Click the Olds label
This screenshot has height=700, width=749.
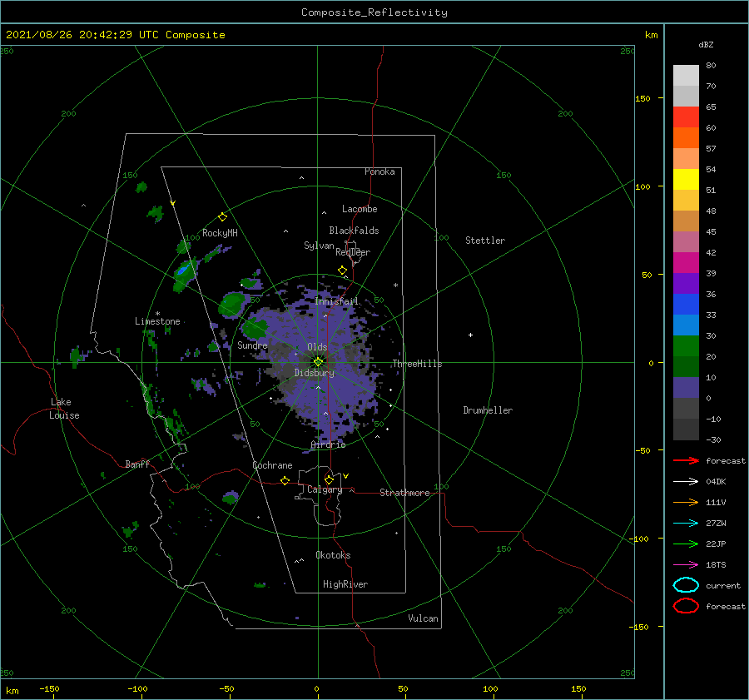(317, 347)
